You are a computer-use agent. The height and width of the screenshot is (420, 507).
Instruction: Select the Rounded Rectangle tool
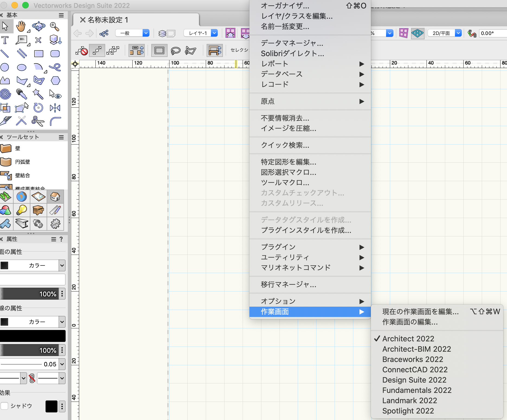click(x=55, y=54)
